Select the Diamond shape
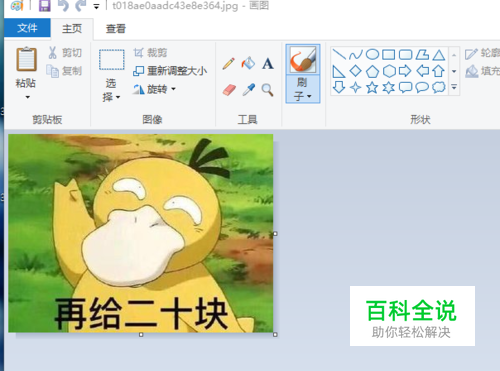Screen dimensions: 500x371 pos(356,71)
